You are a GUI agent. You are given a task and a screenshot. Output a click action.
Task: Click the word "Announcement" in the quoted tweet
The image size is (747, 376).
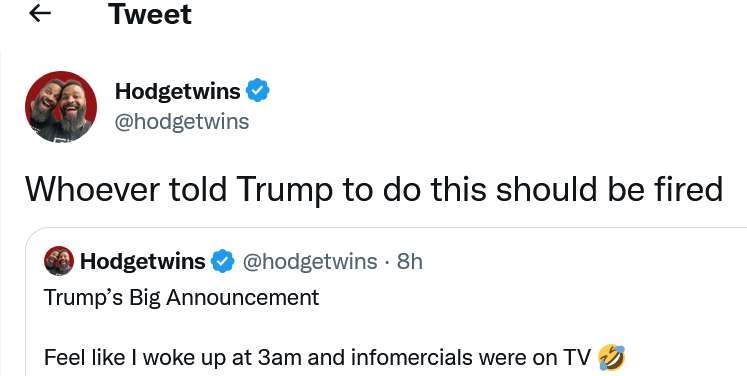tap(242, 298)
